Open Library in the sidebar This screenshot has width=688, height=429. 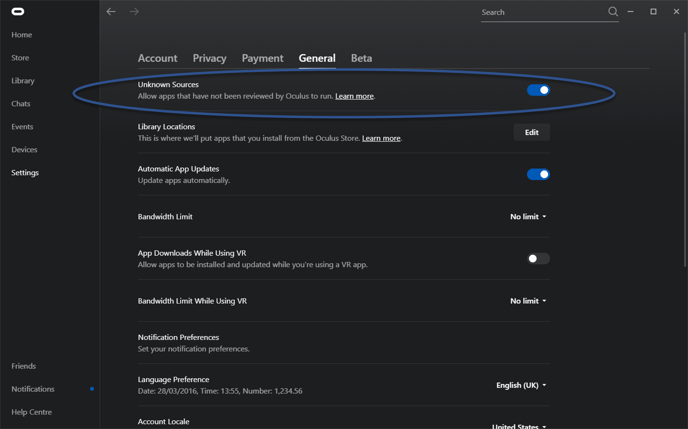(x=23, y=81)
